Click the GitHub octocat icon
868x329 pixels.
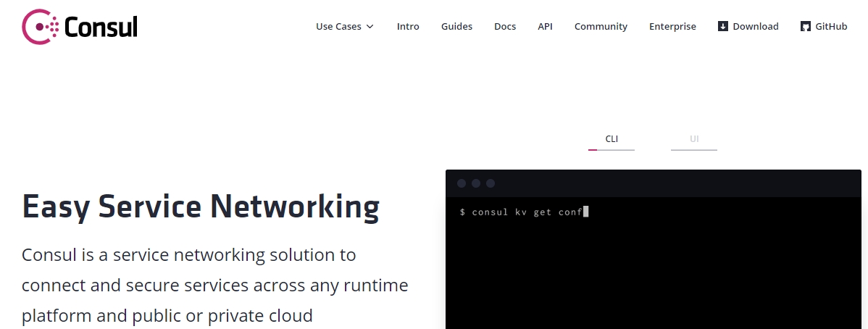click(806, 26)
